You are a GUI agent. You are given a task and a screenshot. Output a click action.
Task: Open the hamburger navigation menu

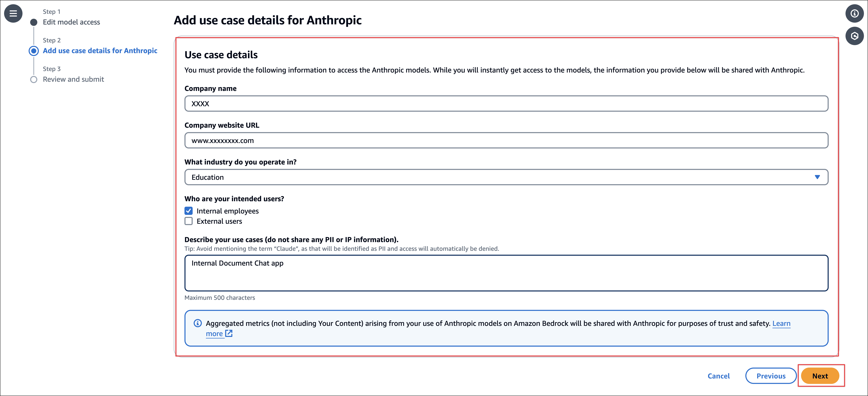(13, 13)
